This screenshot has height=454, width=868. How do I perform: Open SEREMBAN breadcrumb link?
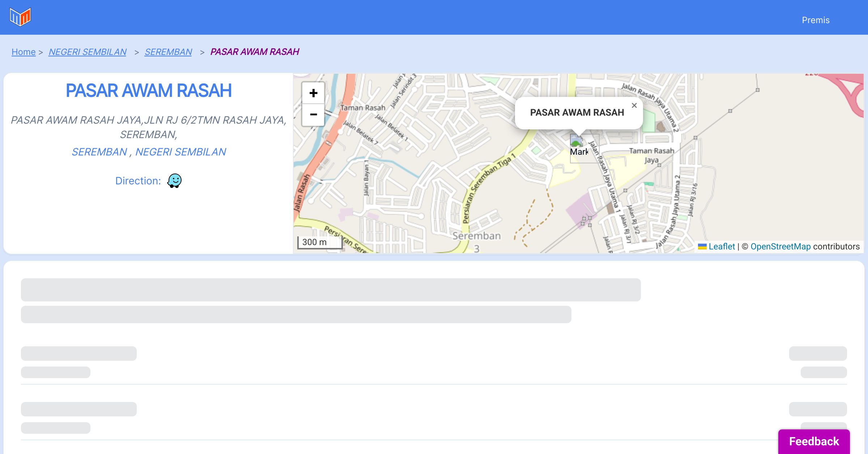[168, 52]
